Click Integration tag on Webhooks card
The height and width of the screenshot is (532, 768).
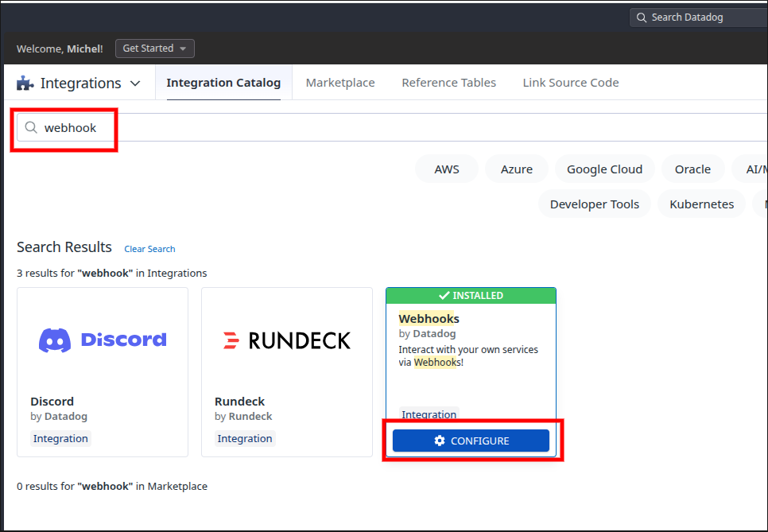tap(429, 414)
